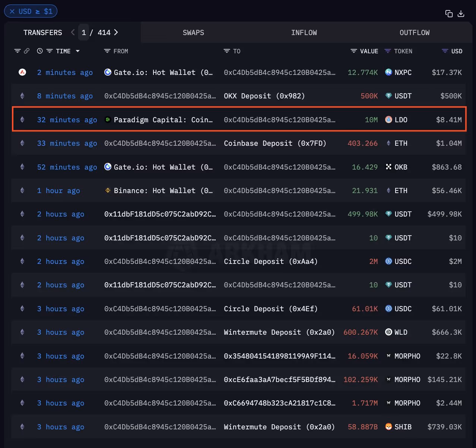This screenshot has height=448, width=476.
Task: Switch to the SWAPS tab
Action: pos(193,32)
